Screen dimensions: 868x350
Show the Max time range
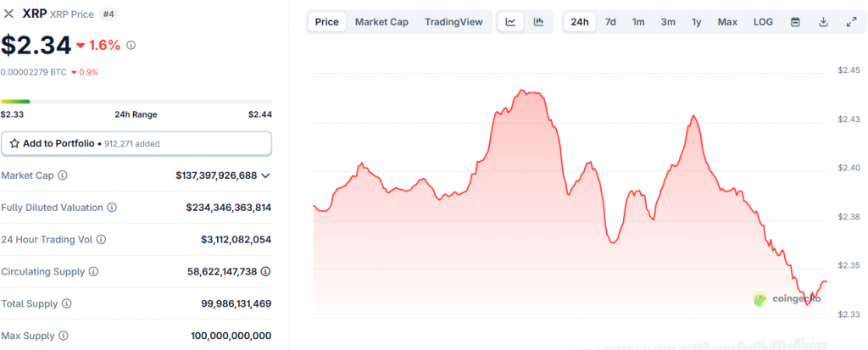(x=727, y=22)
